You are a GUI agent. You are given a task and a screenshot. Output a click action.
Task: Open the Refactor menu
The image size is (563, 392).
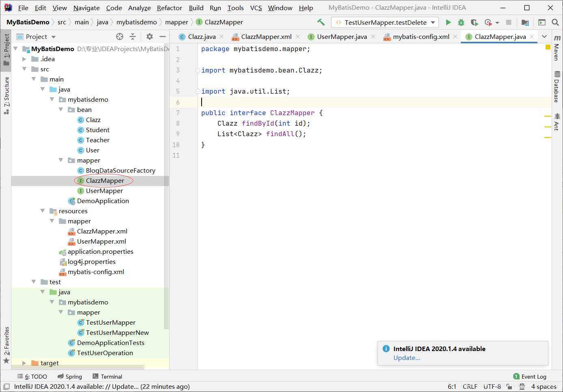pyautogui.click(x=170, y=8)
